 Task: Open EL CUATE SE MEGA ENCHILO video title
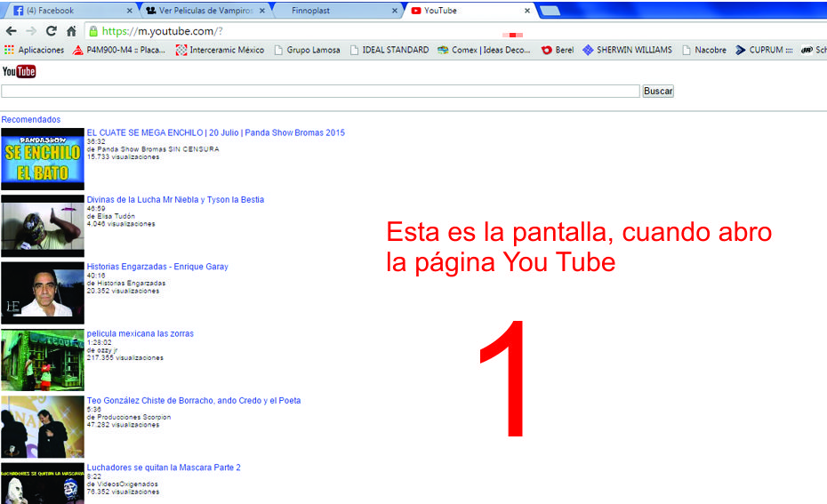coord(216,132)
